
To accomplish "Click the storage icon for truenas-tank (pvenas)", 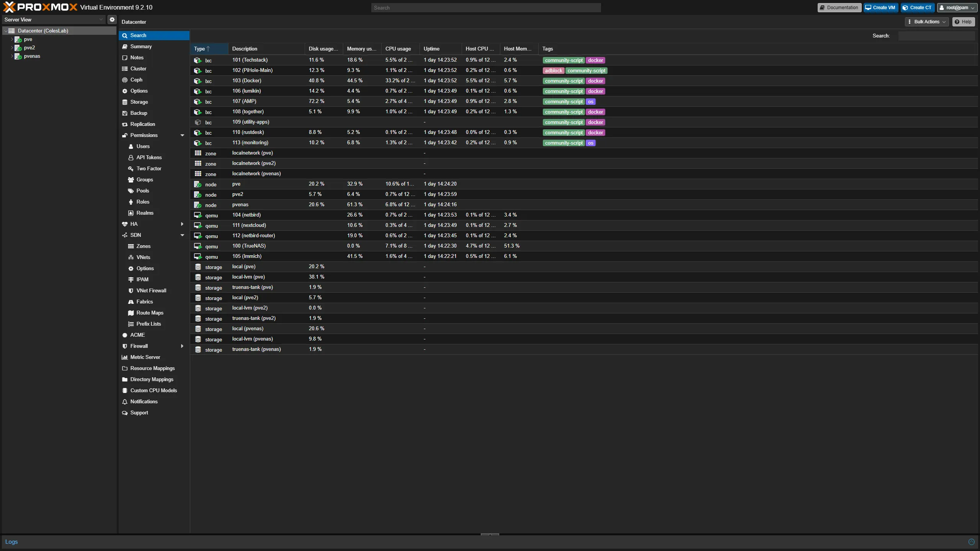I will [x=198, y=349].
